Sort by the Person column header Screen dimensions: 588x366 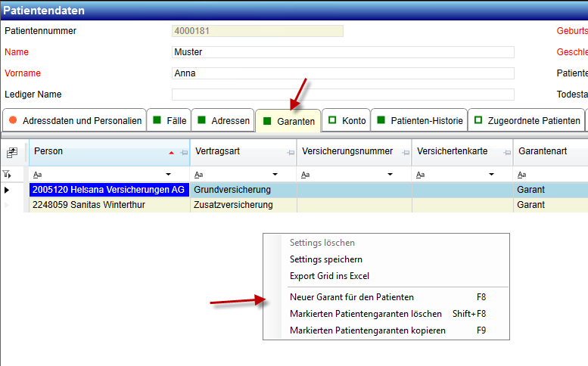pos(110,152)
